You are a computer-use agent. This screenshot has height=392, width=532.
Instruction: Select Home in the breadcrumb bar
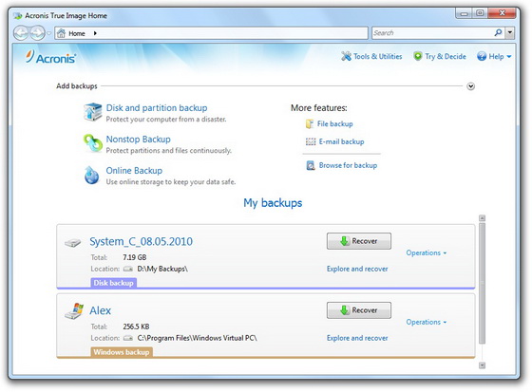[77, 33]
